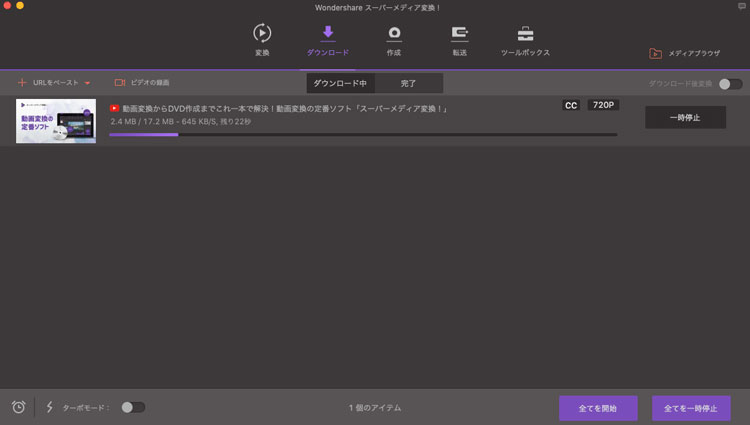The height and width of the screenshot is (425, 750).
Task: Select the ダウンロード tab icon
Action: pos(328,33)
